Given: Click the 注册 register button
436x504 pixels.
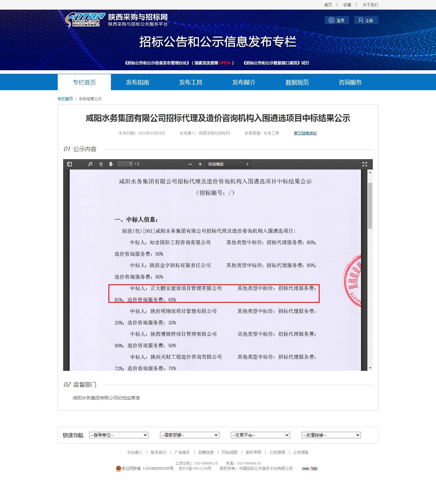Looking at the screenshot, I should click(x=366, y=20).
